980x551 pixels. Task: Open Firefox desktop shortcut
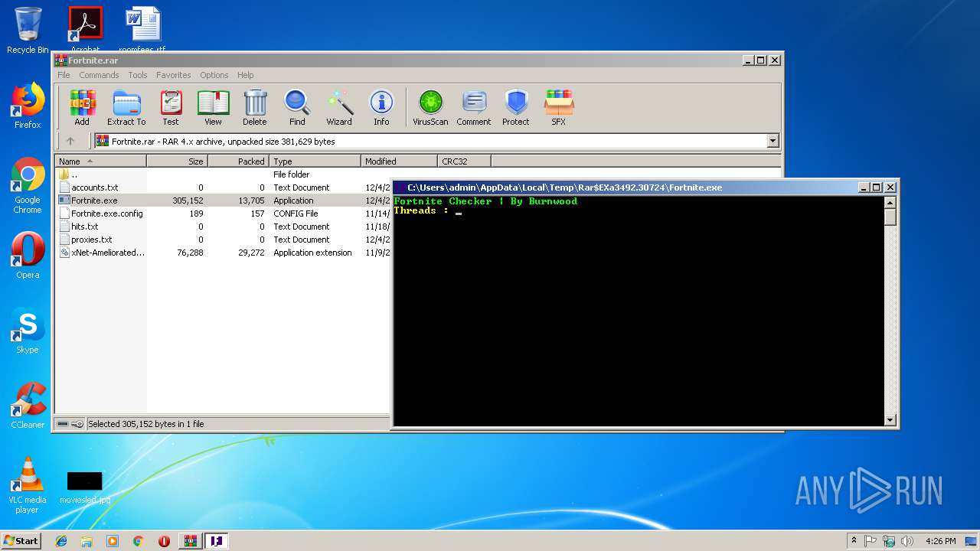coord(28,106)
